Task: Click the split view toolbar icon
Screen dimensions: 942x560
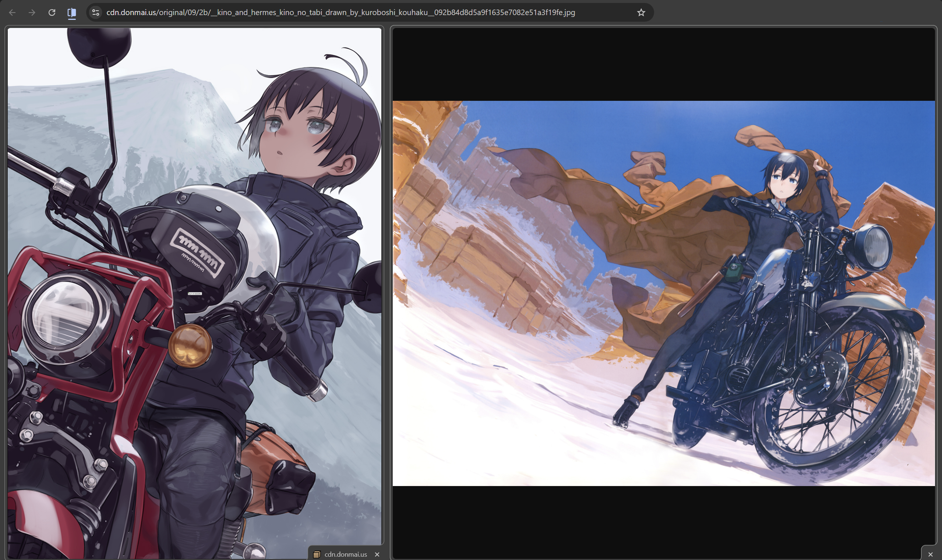Action: click(72, 13)
